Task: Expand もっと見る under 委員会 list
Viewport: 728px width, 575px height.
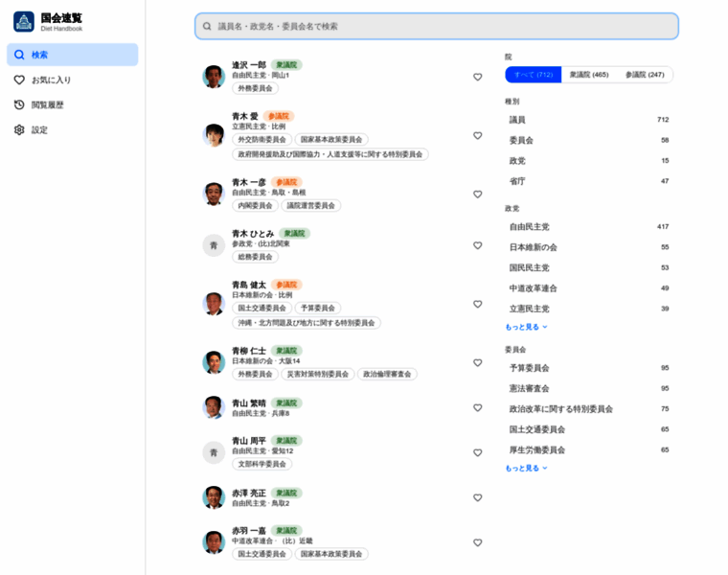Action: [526, 468]
